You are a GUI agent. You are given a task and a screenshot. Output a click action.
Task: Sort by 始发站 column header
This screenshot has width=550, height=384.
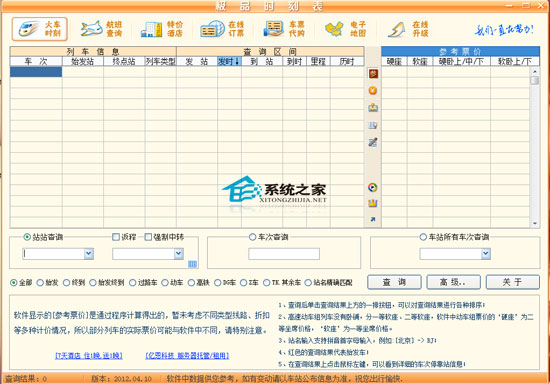tap(83, 61)
